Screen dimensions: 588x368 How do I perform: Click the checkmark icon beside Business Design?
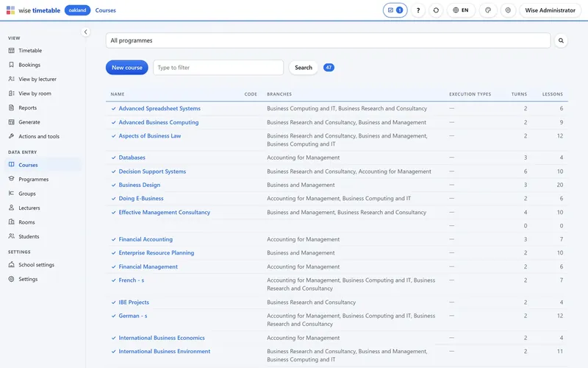pos(113,185)
